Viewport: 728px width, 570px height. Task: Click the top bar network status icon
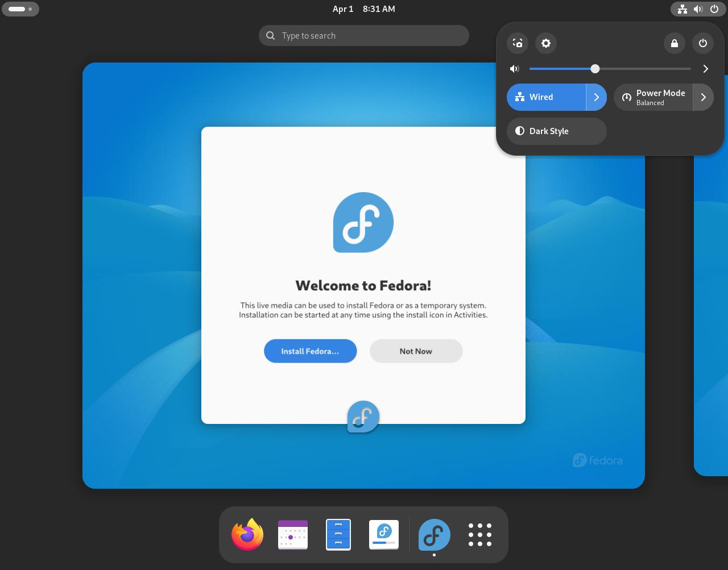(682, 9)
